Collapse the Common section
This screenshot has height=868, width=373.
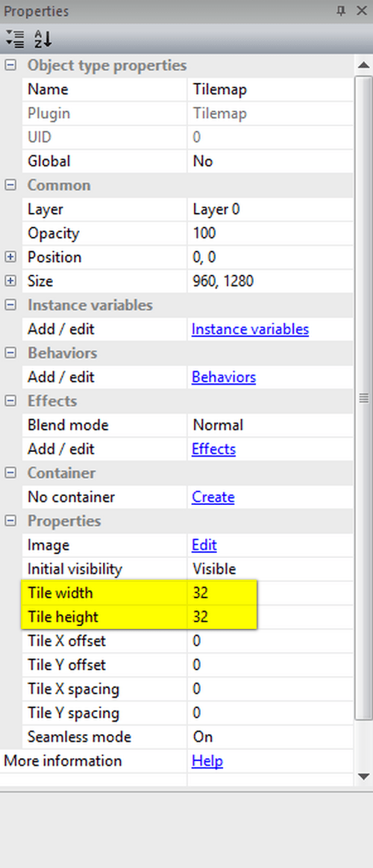10,185
